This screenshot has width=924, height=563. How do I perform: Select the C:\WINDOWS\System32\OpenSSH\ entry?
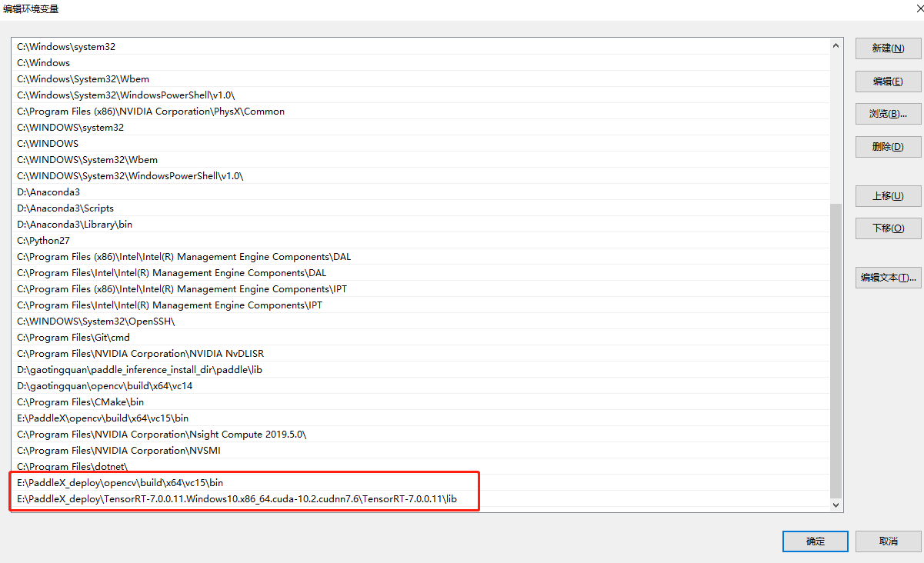coord(95,321)
